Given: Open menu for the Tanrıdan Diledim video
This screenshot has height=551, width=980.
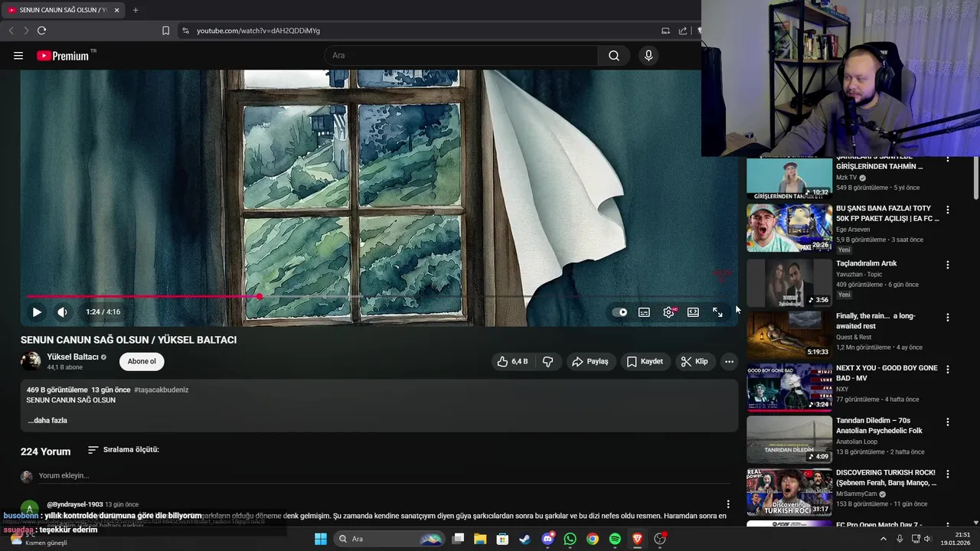Looking at the screenshot, I should pos(948,422).
